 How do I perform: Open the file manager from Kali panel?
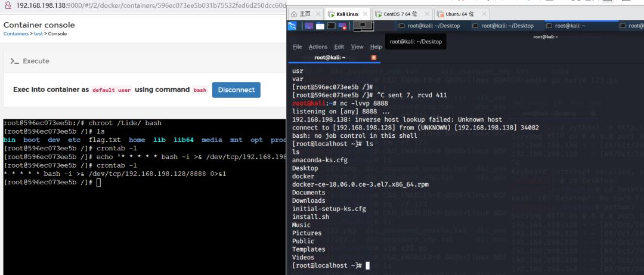tap(320, 26)
